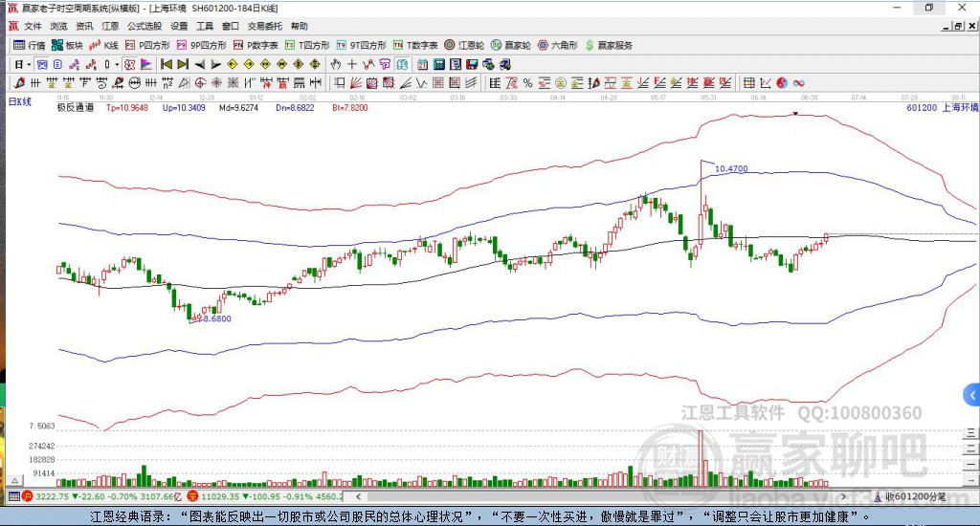
Task: Open the 赢家轮 tool
Action: coord(511,46)
